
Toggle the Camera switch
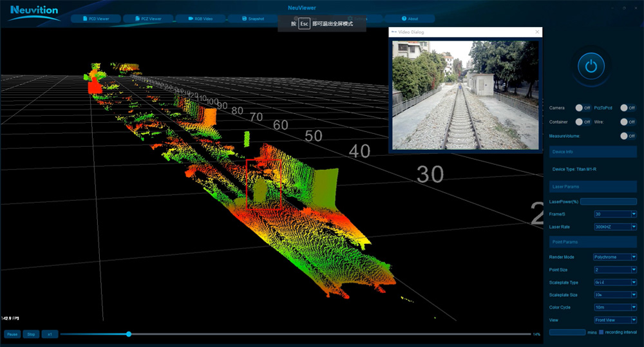[x=583, y=108]
